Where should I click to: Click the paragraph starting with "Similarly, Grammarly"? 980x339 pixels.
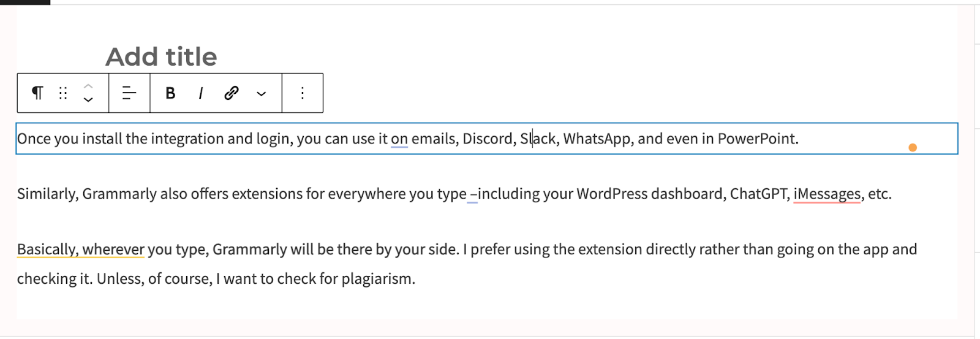[x=454, y=194]
